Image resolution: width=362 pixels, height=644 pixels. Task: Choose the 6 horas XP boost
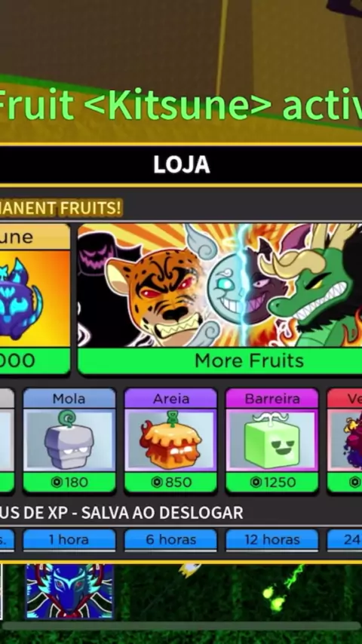pos(170,540)
